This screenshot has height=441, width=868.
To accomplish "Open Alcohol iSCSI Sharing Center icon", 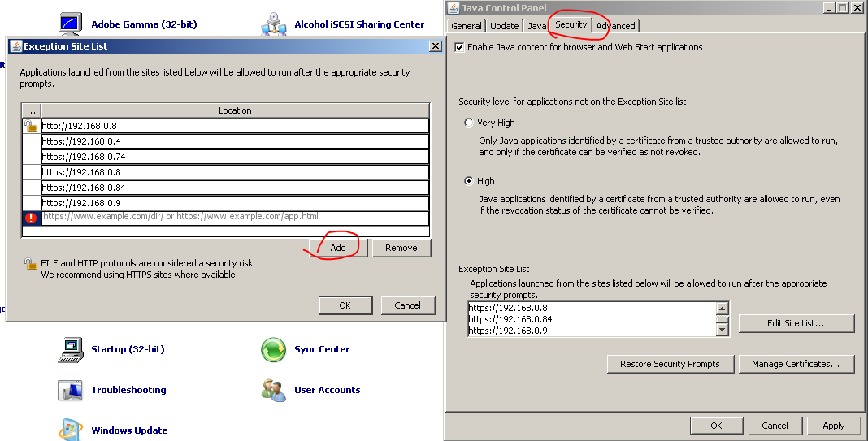I will [x=274, y=24].
